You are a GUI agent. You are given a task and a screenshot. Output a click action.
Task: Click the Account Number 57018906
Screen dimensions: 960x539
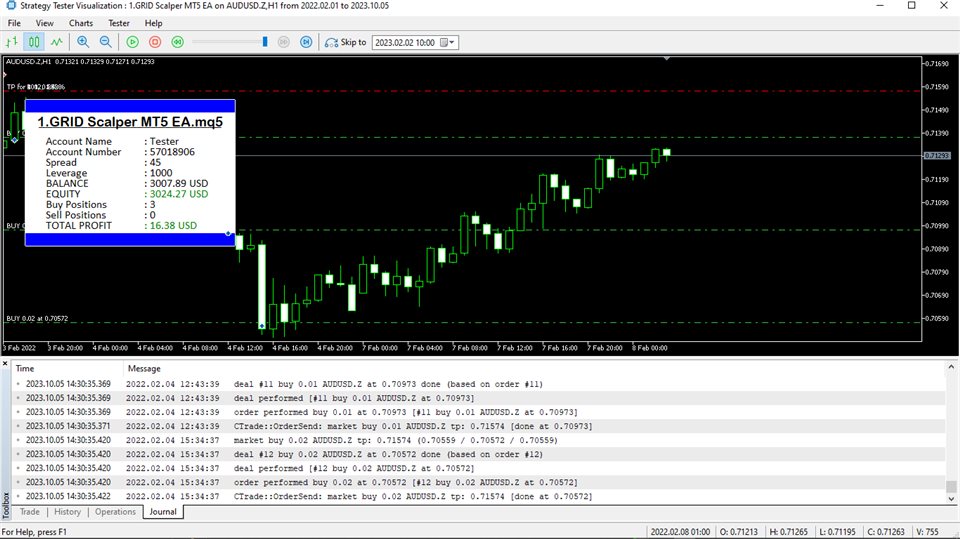[172, 152]
